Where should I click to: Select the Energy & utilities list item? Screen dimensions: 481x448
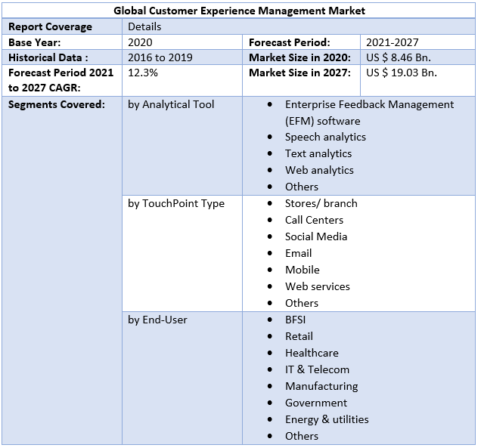(327, 419)
